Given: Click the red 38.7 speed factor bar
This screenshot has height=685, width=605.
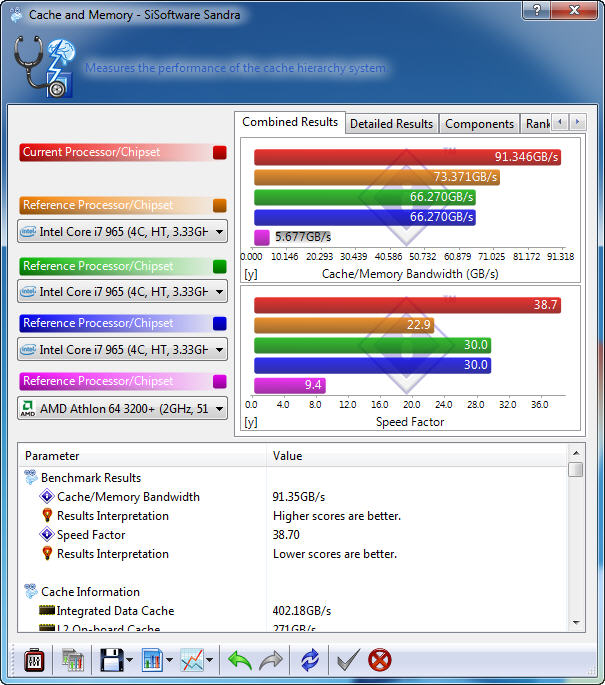Looking at the screenshot, I should tap(407, 304).
